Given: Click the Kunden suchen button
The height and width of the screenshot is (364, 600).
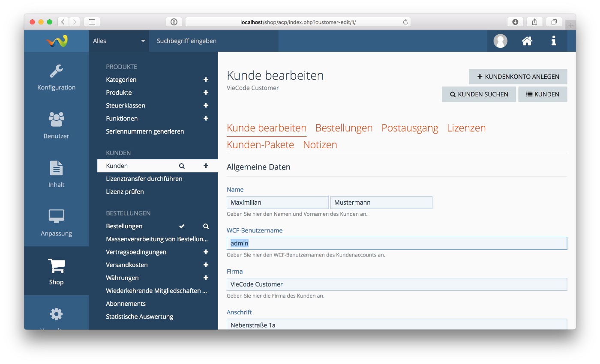Looking at the screenshot, I should click(479, 94).
